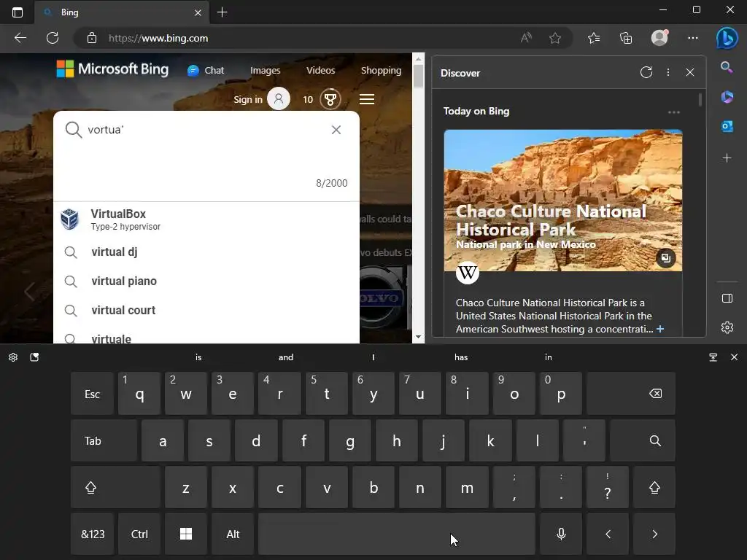Click inside the Bing search text field
The height and width of the screenshot is (560, 747).
pos(206,130)
